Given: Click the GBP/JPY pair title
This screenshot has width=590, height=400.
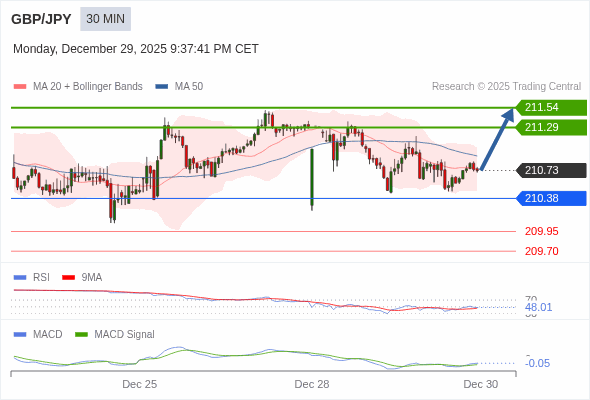Looking at the screenshot, I should (41, 19).
